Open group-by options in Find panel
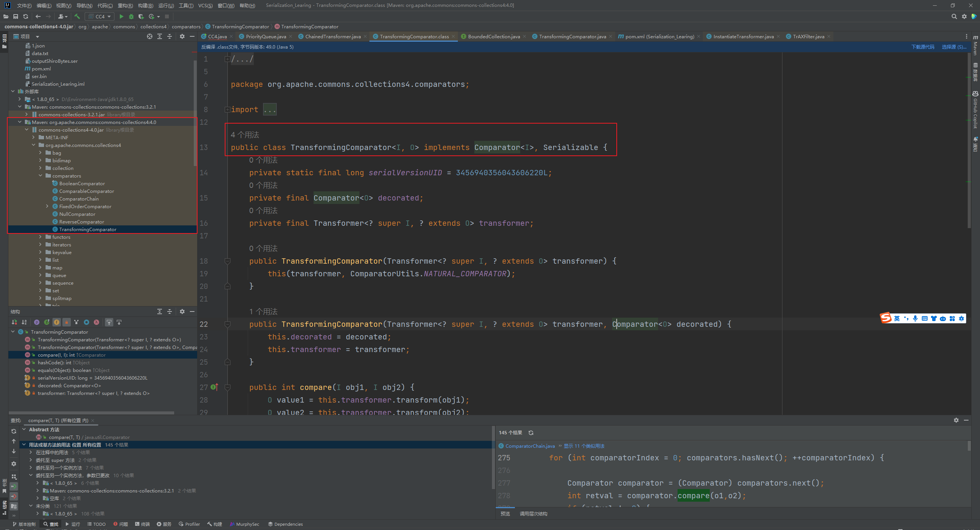Viewport: 980px width, 530px height. (14, 476)
